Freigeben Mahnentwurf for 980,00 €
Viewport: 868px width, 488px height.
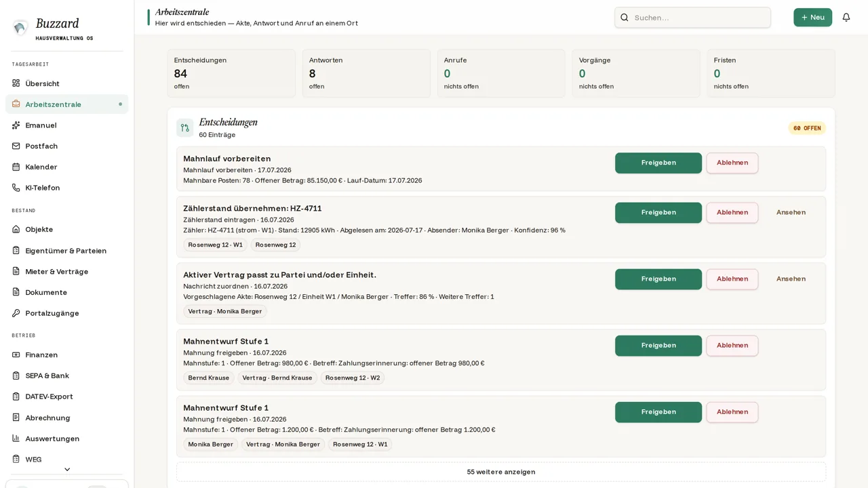point(658,346)
